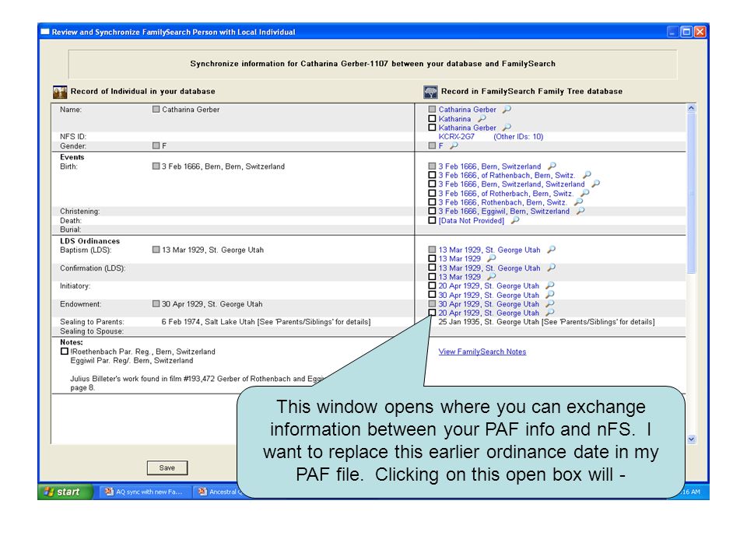Click scrollbar up arrow in FamilySearch panel
Screen dimensions: 747x560
[691, 108]
